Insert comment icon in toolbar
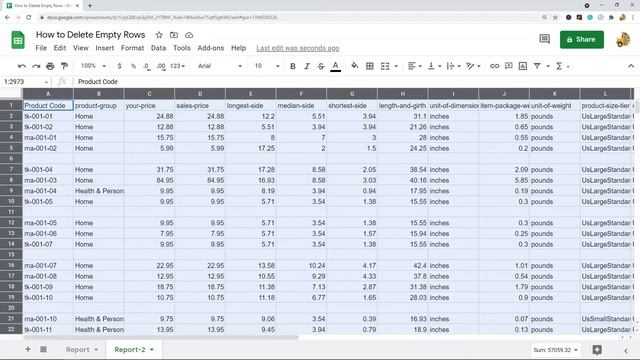 coord(509,66)
